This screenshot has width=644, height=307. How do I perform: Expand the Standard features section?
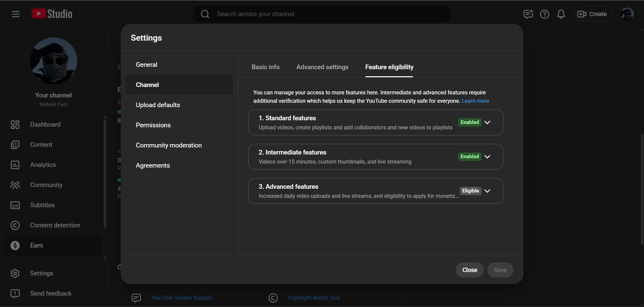[x=487, y=123]
